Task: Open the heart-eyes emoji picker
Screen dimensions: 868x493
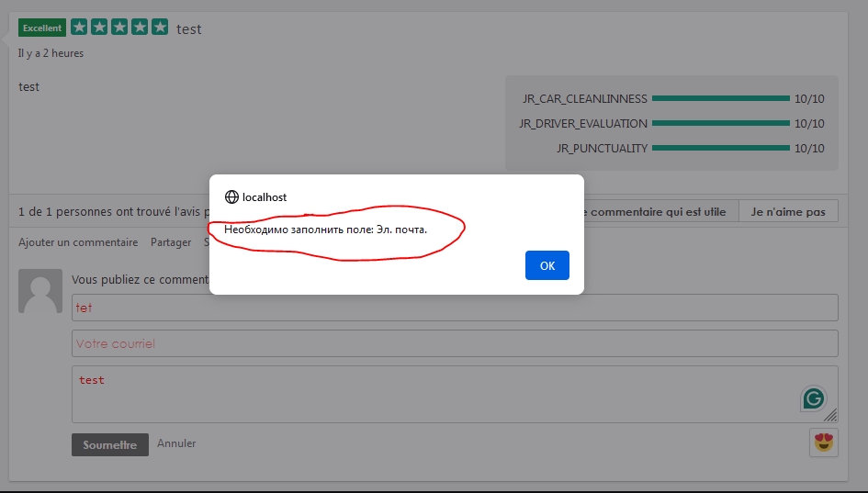Action: [824, 443]
